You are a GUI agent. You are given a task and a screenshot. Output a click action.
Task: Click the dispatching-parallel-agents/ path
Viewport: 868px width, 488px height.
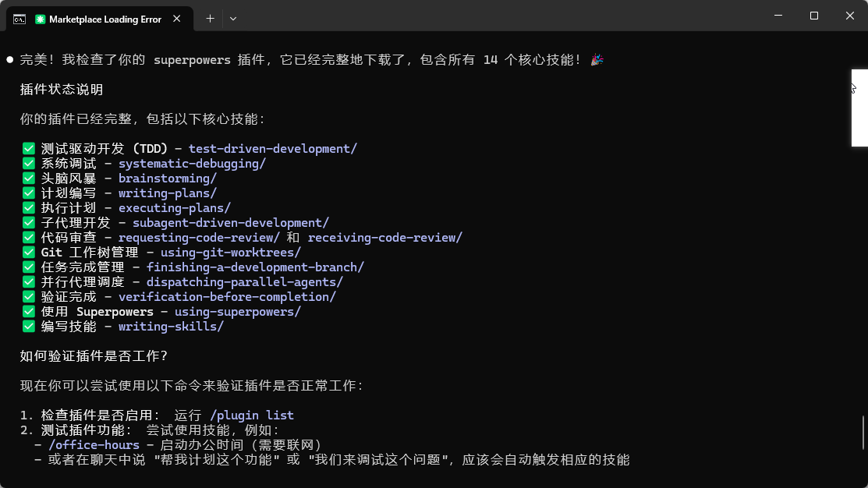[x=245, y=282]
